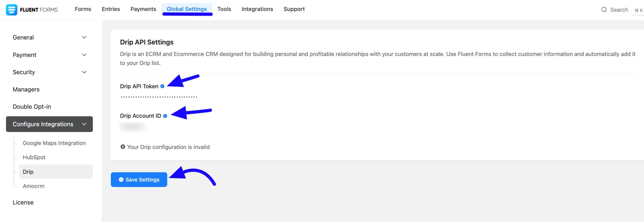Select HubSpot integration
Image resolution: width=644 pixels, height=222 pixels.
click(x=34, y=157)
